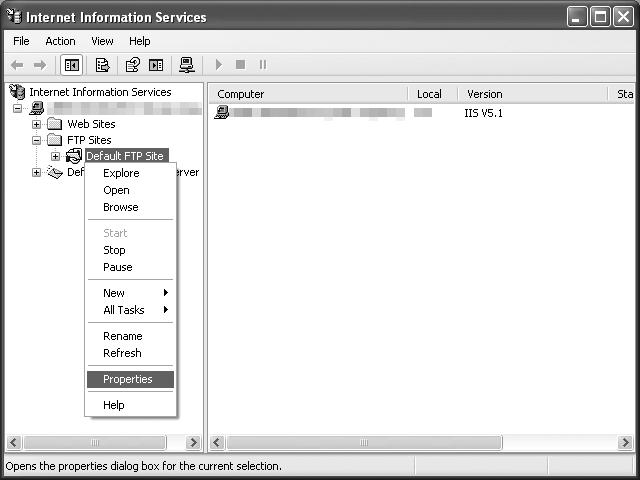Open the View menu
The height and width of the screenshot is (480, 640).
coord(102,41)
